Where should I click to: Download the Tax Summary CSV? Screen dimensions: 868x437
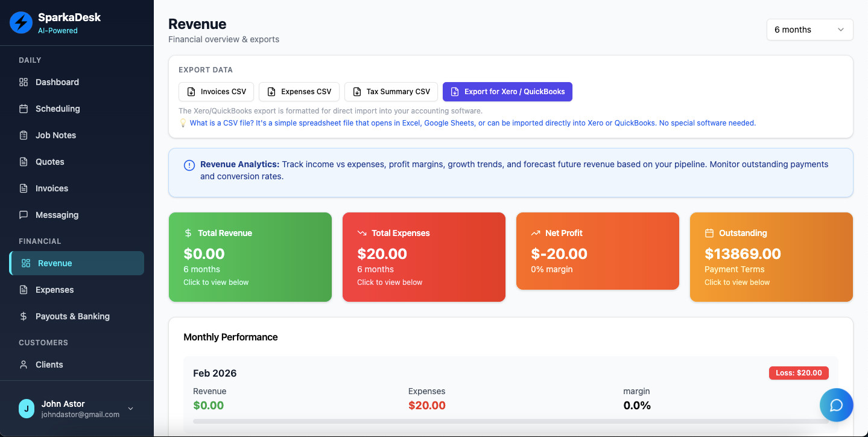(x=391, y=92)
